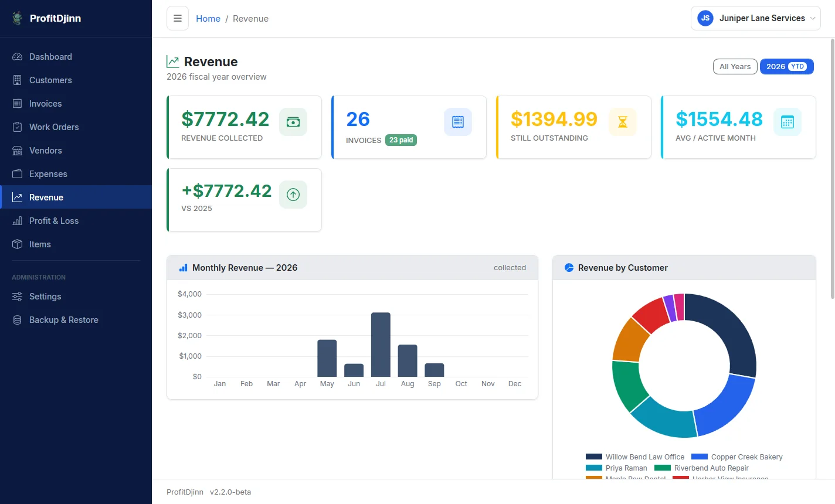Click the Customers building icon
The height and width of the screenshot is (504, 835).
pos(18,80)
